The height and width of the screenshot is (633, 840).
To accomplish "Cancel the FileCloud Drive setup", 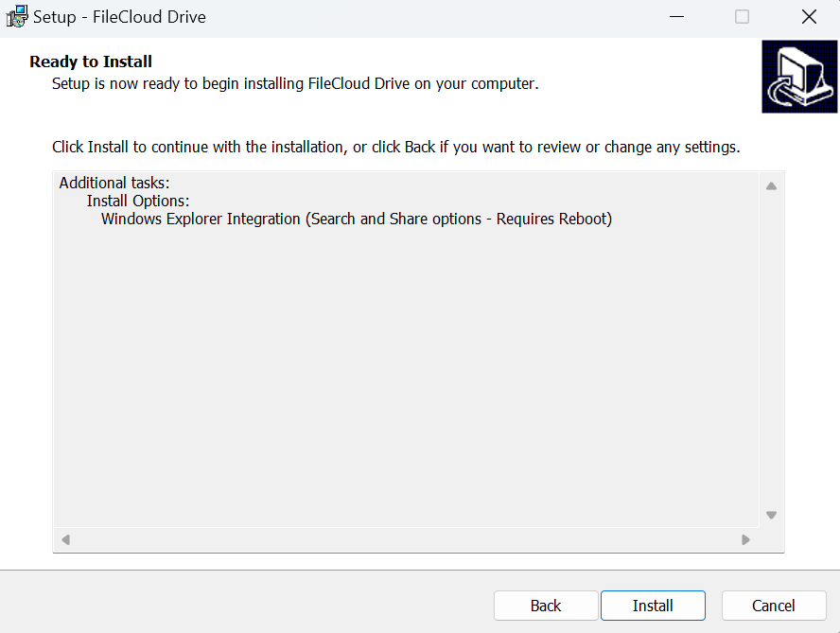I will point(773,606).
